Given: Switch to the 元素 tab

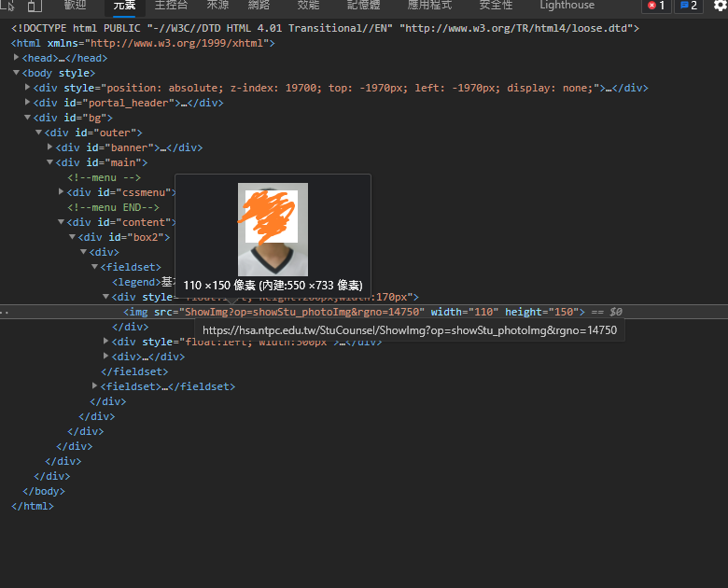Looking at the screenshot, I should (x=124, y=5).
